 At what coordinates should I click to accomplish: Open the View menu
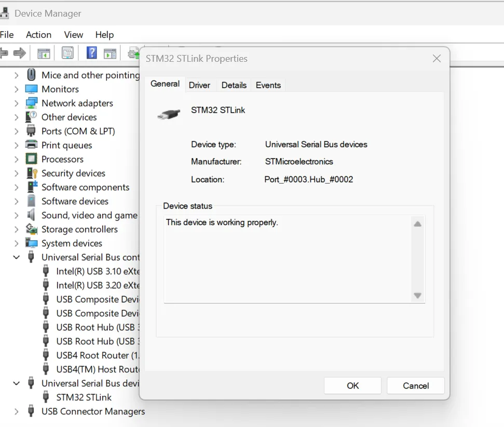(x=74, y=35)
